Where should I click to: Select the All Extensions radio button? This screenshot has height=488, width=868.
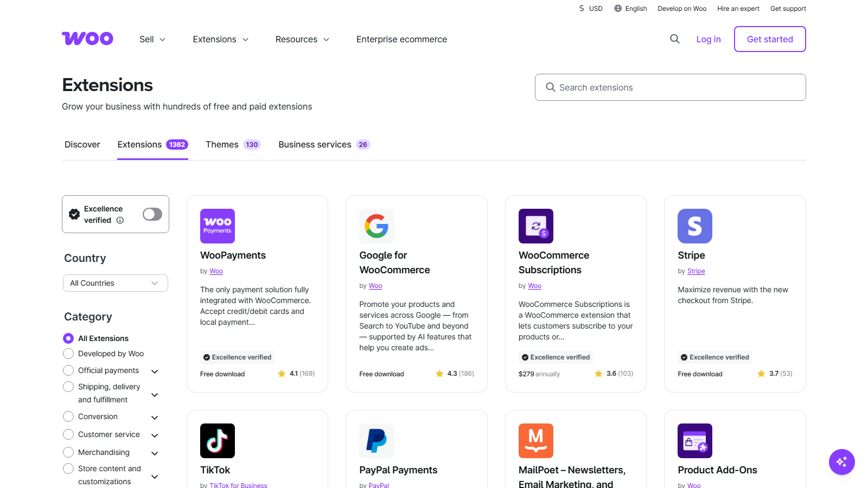click(68, 338)
